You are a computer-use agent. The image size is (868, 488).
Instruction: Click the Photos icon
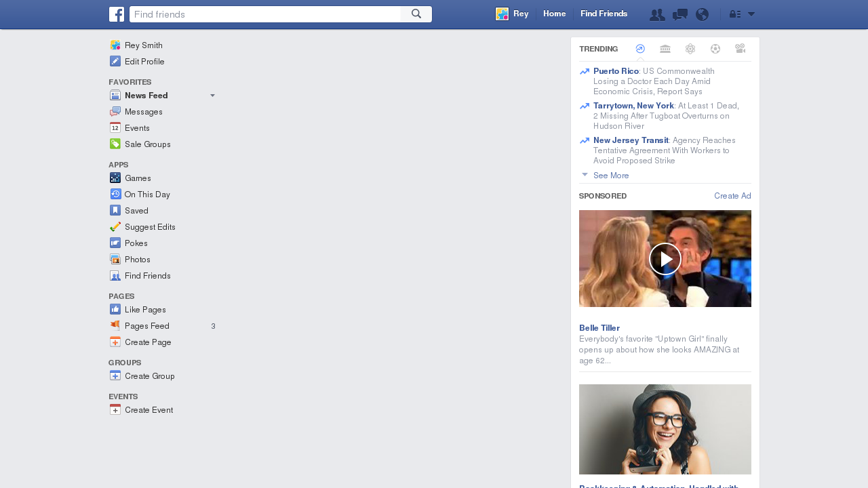115,260
